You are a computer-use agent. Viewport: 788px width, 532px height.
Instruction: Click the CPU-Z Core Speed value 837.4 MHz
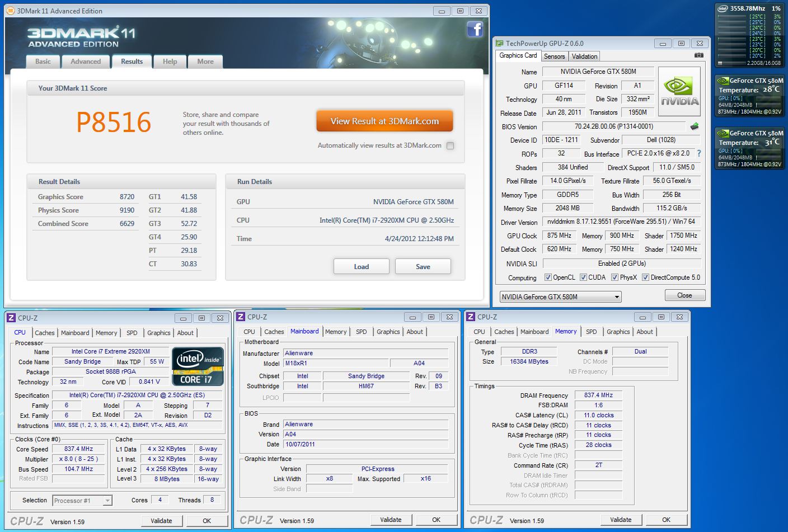(x=78, y=449)
